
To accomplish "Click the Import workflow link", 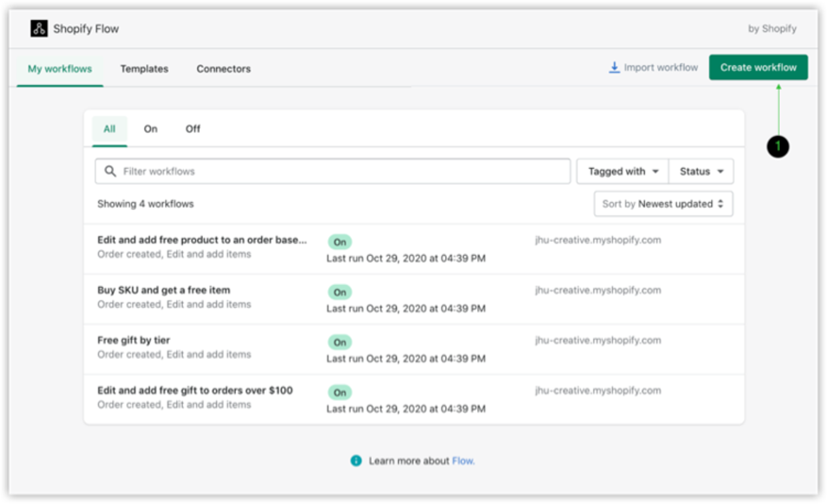I will (x=660, y=67).
